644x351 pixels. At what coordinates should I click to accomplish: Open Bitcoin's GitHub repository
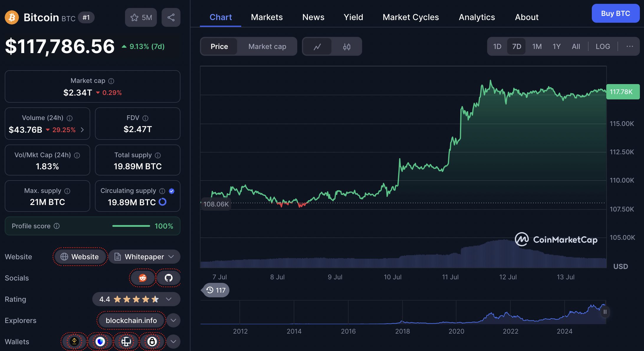coord(168,278)
